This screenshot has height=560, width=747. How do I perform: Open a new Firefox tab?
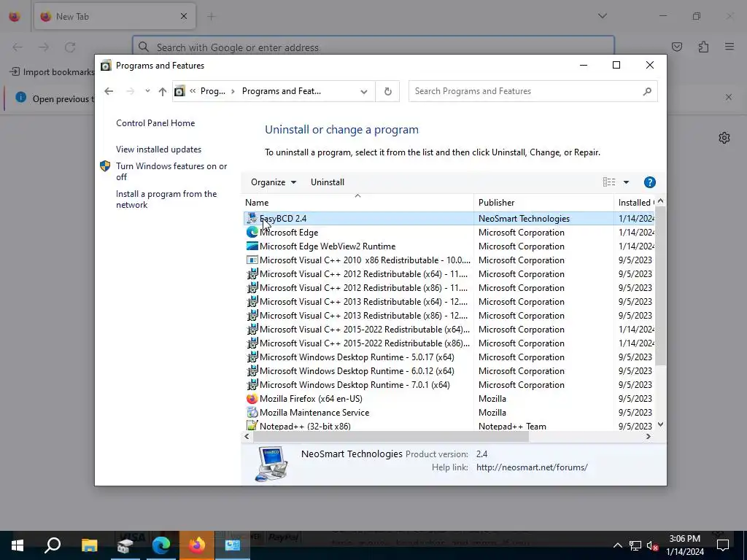211,17
